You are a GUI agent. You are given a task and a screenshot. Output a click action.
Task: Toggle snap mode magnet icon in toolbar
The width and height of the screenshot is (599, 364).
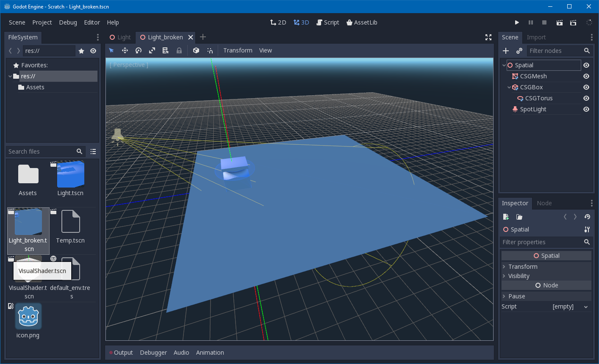tap(210, 50)
